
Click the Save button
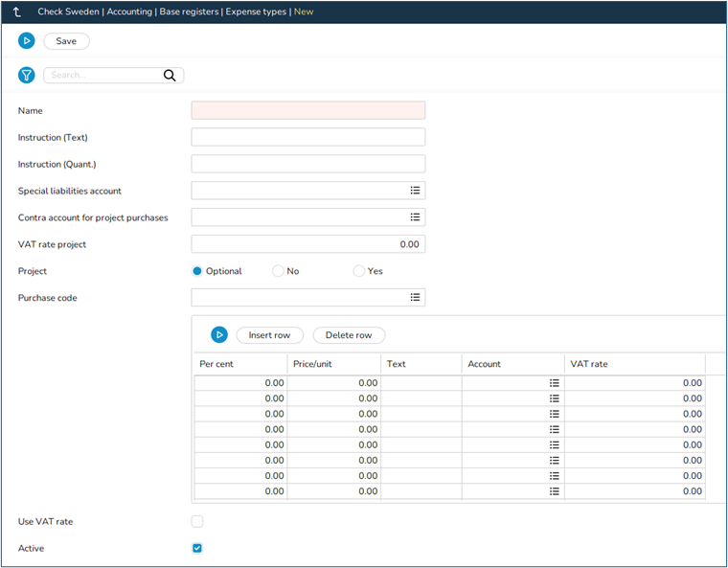pyautogui.click(x=66, y=41)
